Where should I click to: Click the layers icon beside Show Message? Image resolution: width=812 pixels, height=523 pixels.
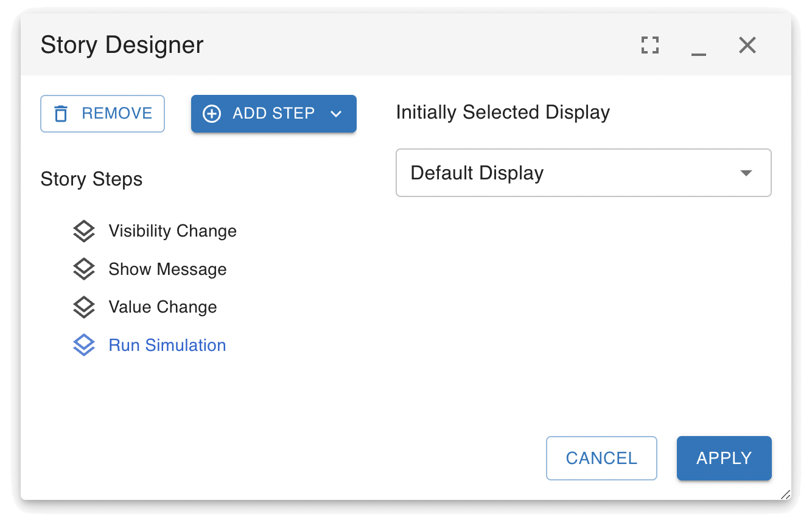[84, 269]
